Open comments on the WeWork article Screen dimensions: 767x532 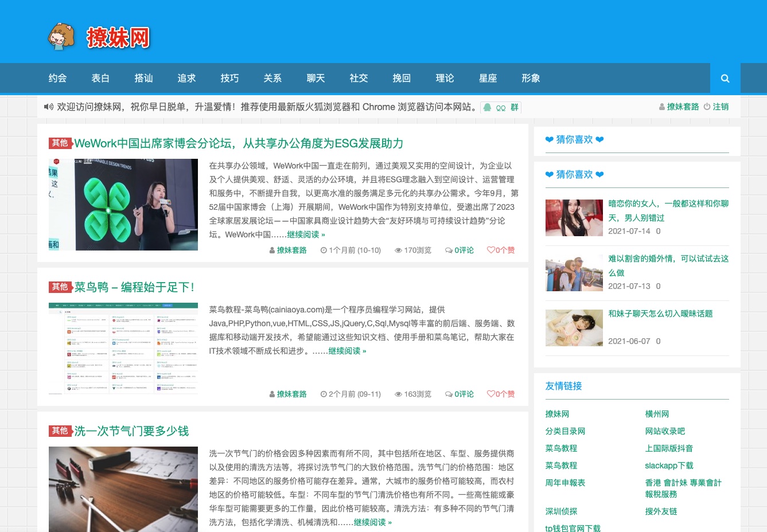[x=459, y=250]
